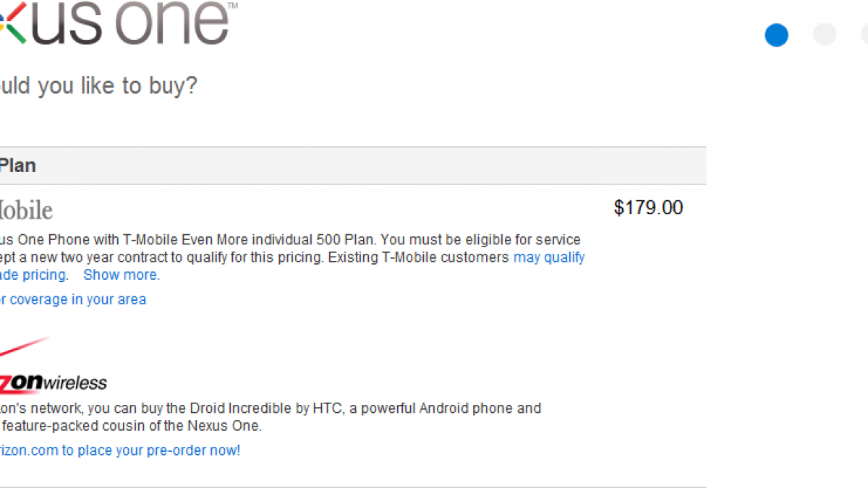This screenshot has width=868, height=488.
Task: Click the Verizon Wireless logo text
Action: [x=54, y=383]
